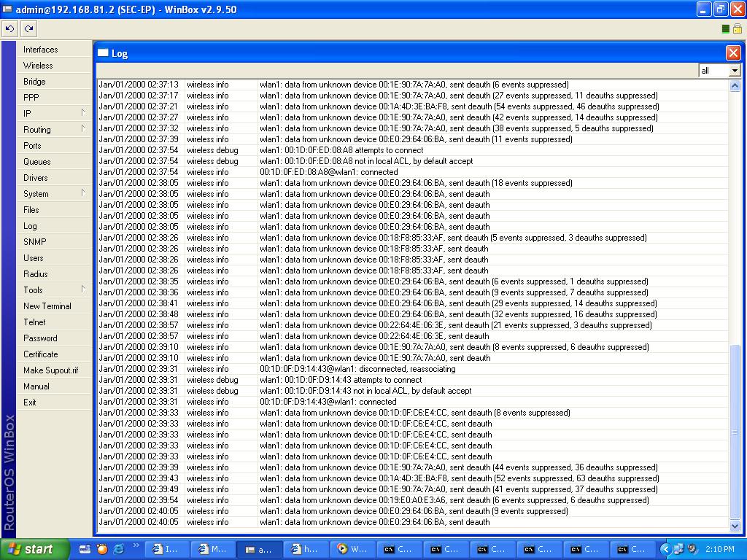Click Log in the sidebar menu
Image resolution: width=747 pixels, height=560 pixels.
54,226
